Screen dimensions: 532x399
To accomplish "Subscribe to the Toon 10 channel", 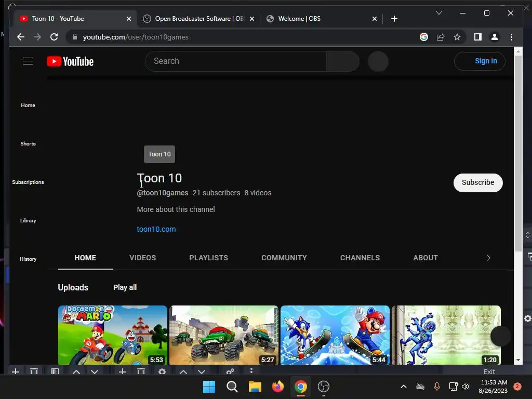I will [478, 182].
